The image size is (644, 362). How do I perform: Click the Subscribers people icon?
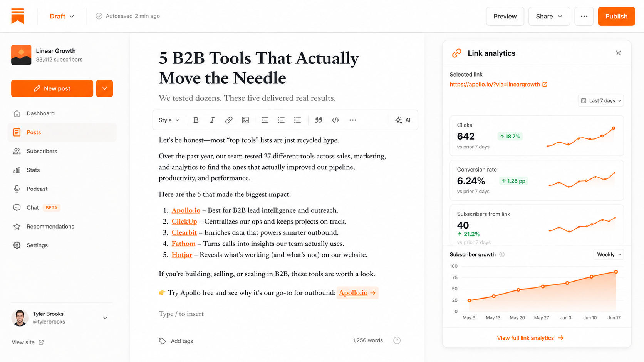tap(17, 151)
